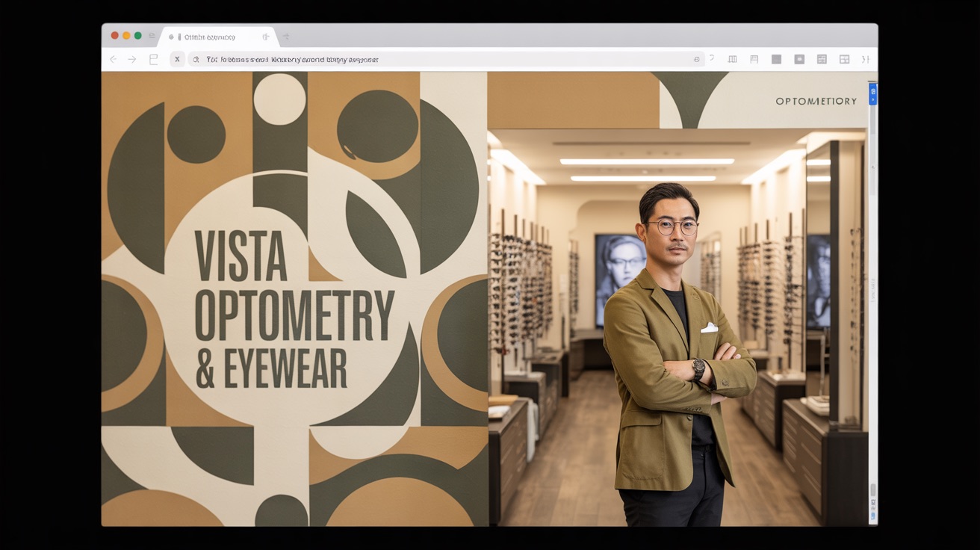Click the horizontal-rows icon button in the toolbar

point(754,58)
